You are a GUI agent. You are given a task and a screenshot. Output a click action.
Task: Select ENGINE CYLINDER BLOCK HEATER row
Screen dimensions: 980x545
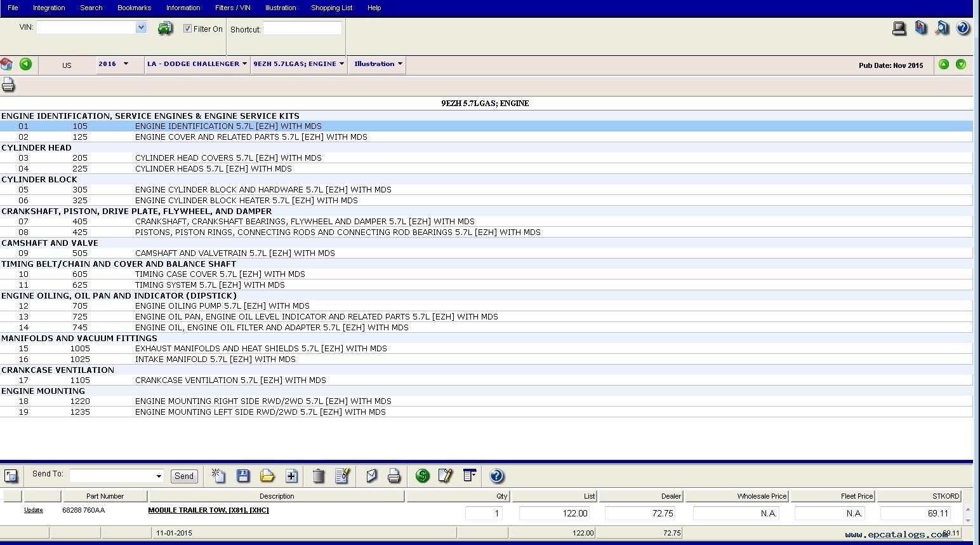point(486,201)
